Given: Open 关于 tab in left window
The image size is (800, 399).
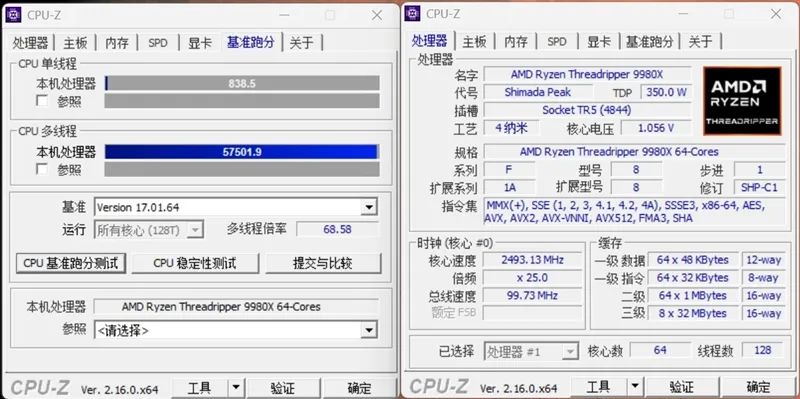Looking at the screenshot, I should tap(302, 43).
